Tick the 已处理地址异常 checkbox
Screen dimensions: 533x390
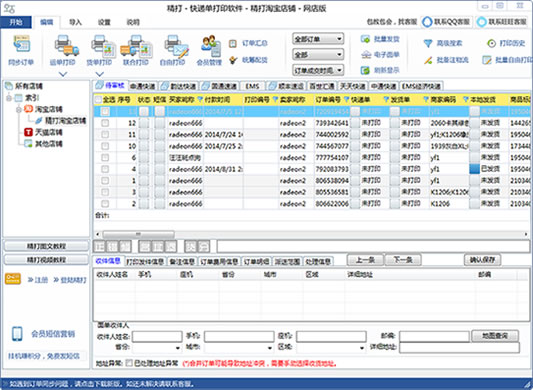click(x=129, y=363)
